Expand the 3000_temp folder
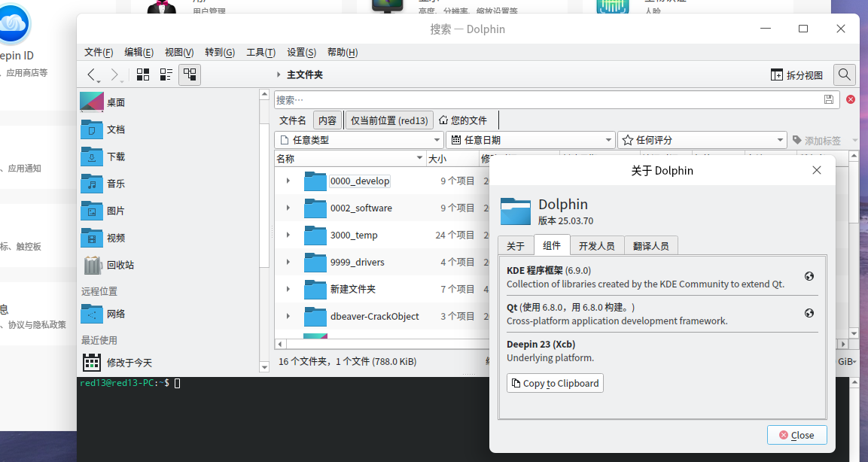The image size is (868, 462). (288, 236)
